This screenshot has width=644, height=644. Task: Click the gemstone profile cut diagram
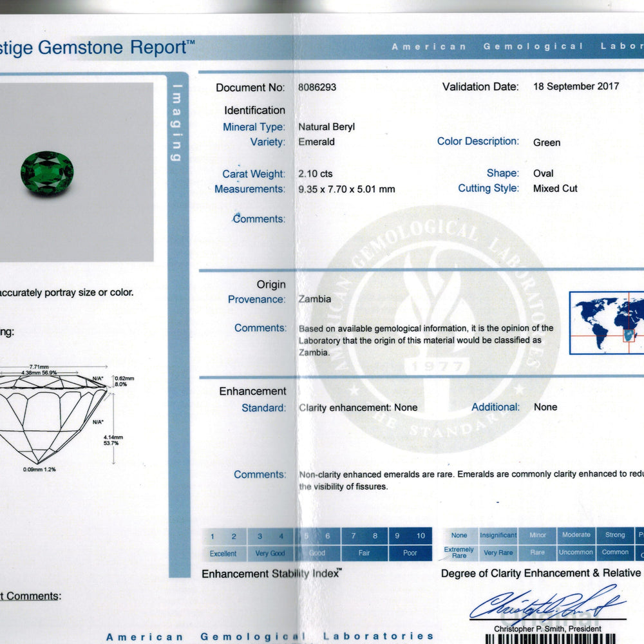(53, 419)
